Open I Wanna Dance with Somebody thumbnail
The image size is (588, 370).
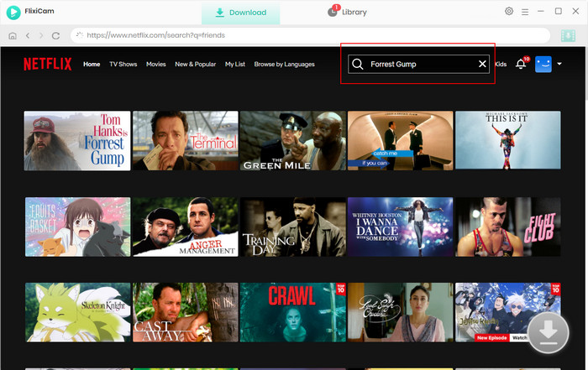tap(400, 227)
